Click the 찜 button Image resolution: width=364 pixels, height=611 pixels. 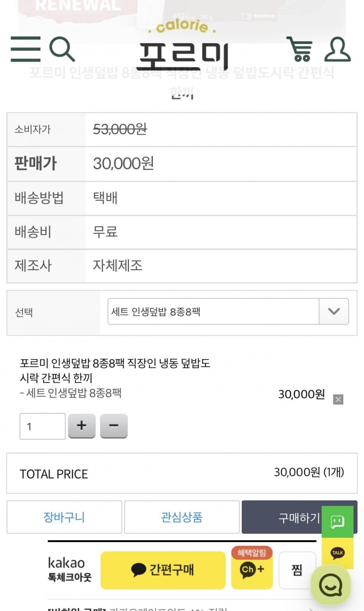point(297,570)
